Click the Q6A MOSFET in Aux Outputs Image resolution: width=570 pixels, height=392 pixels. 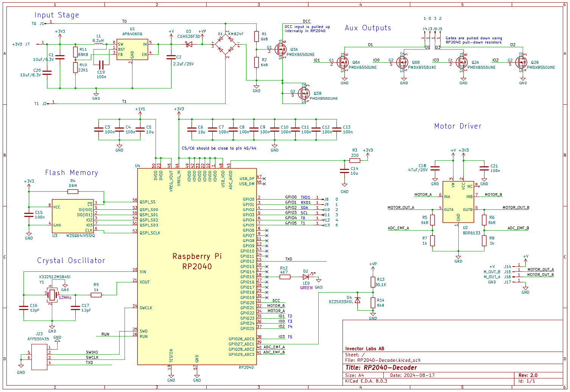click(x=343, y=62)
